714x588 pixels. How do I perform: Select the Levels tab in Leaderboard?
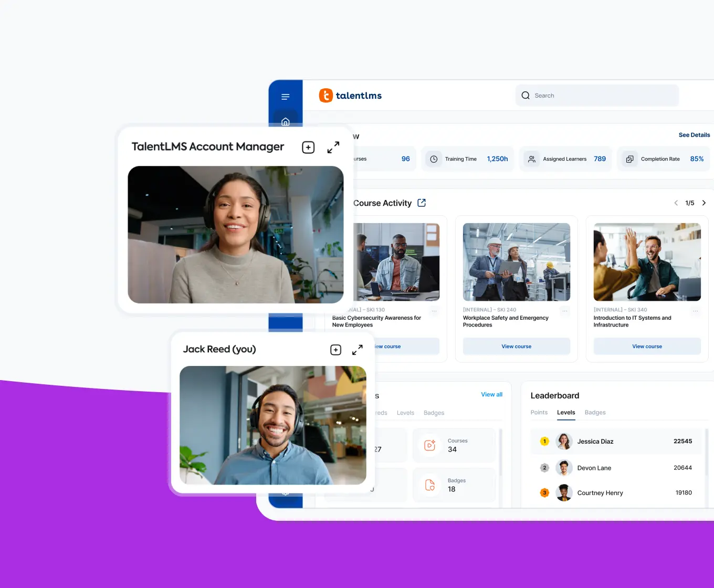(566, 413)
